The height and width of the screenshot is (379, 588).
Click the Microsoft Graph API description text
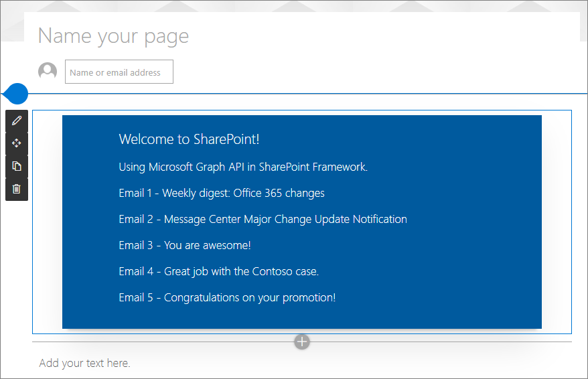click(243, 167)
